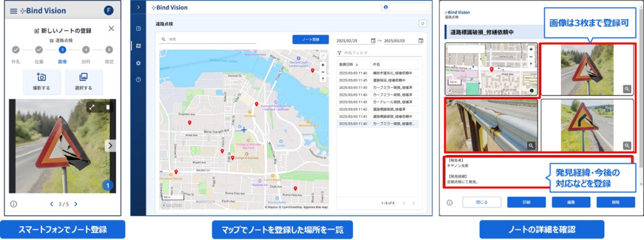Sort by the 登録日時 column header
644x240 pixels.
tap(348, 64)
